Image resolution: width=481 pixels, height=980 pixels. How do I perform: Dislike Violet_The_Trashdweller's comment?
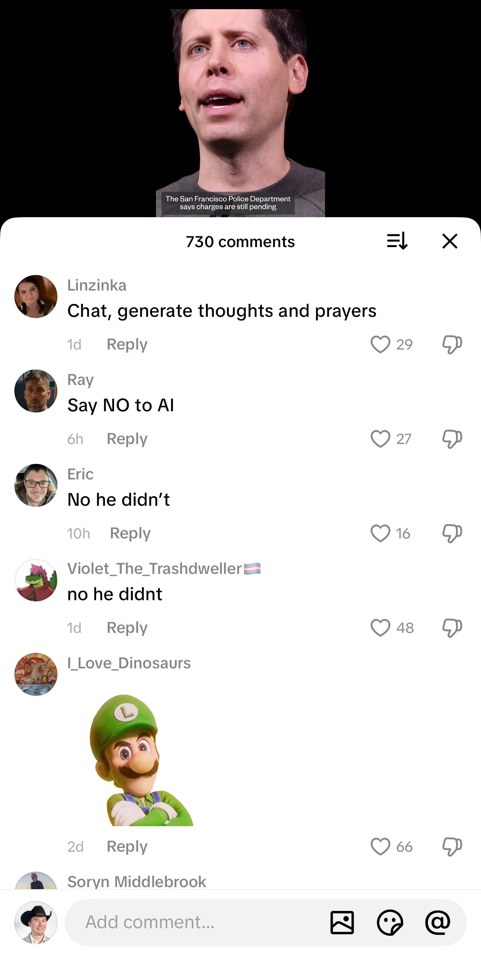tap(452, 628)
